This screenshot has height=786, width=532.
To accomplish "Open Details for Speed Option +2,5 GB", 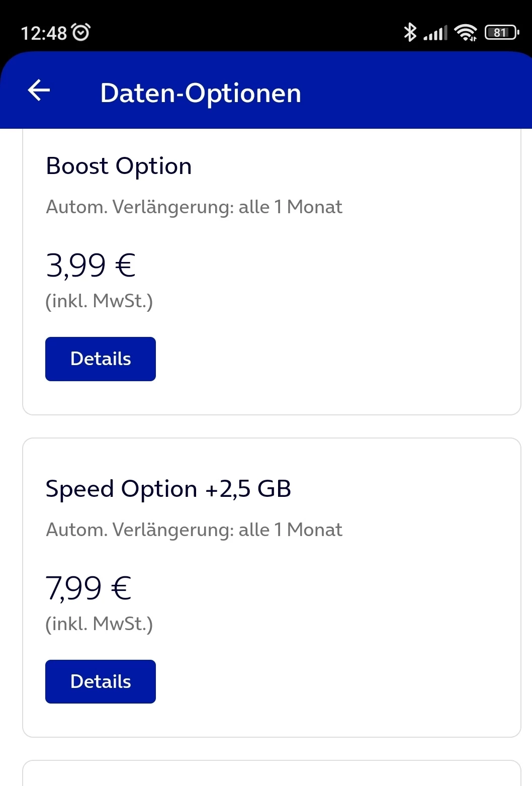I will [101, 681].
